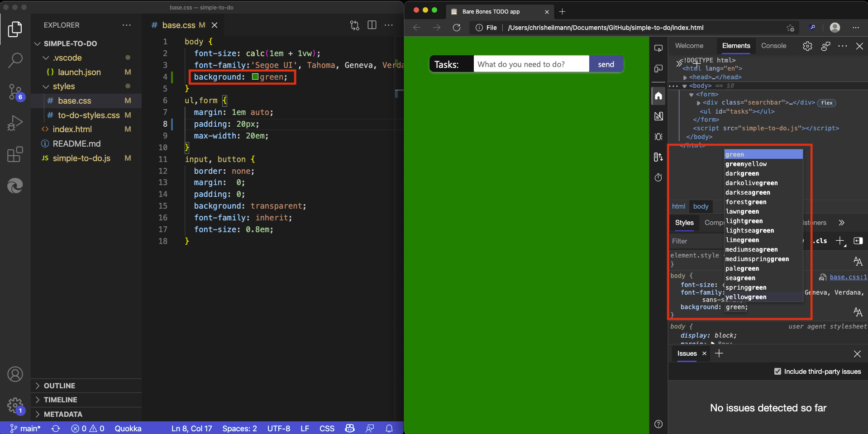Open a new browser tab
Image resolution: width=868 pixels, height=434 pixels.
pyautogui.click(x=563, y=11)
